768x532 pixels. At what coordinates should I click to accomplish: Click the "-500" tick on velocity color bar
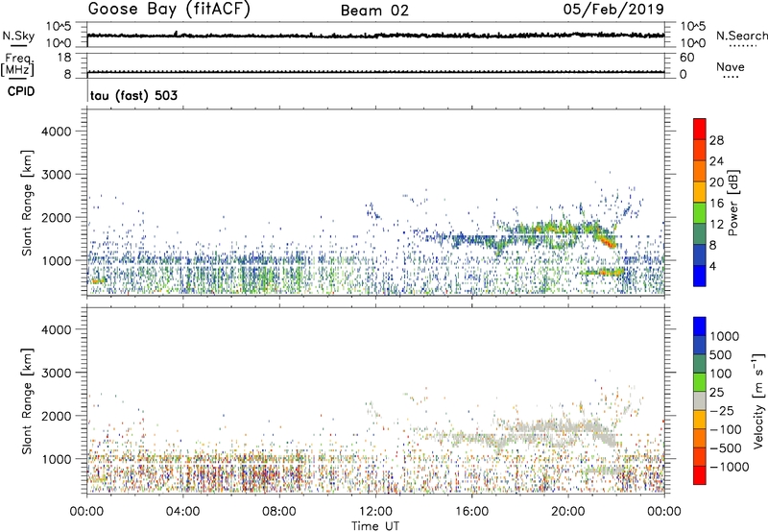[726, 447]
